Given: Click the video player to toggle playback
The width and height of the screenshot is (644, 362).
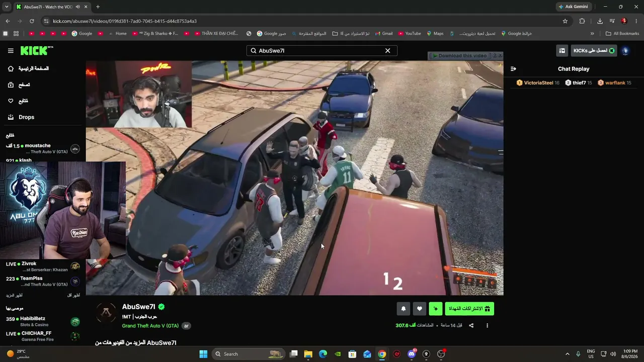Looking at the screenshot, I should (294, 178).
